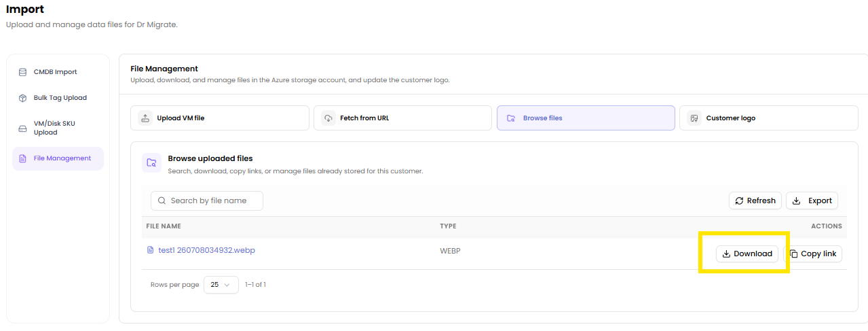Click the Import page heading
Image resolution: width=868 pixels, height=331 pixels.
pos(25,10)
